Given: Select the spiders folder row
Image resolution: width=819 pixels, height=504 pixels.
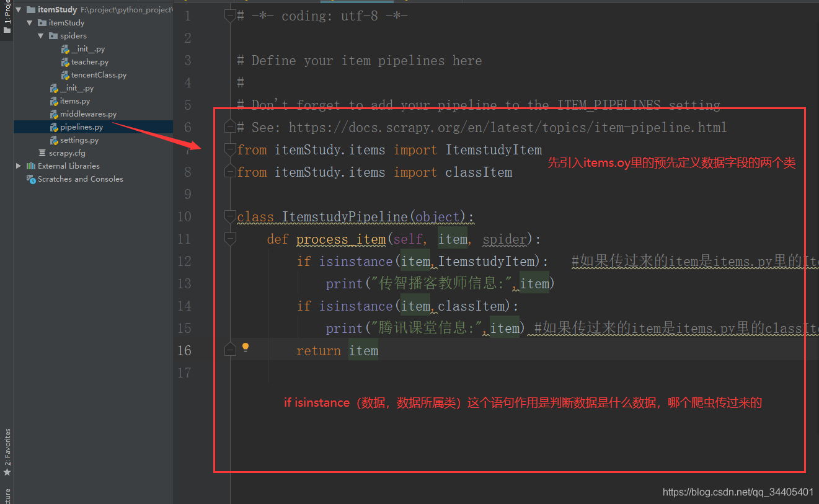Looking at the screenshot, I should [73, 36].
